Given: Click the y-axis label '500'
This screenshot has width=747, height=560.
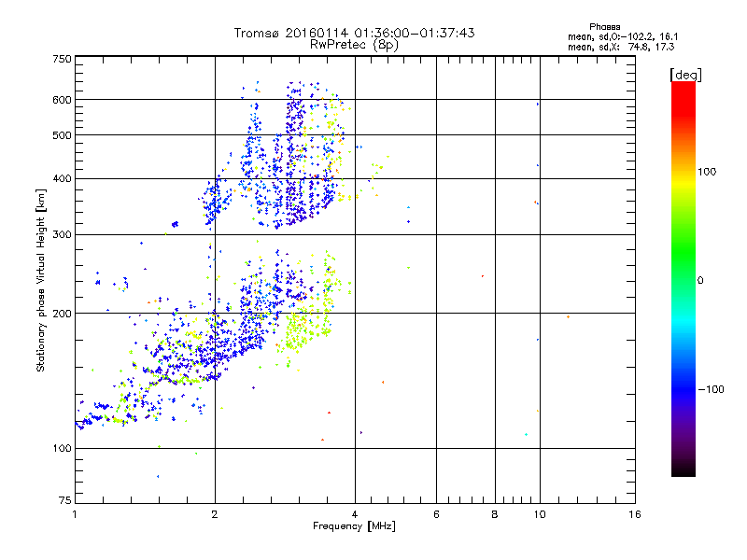Looking at the screenshot, I should click(63, 135).
